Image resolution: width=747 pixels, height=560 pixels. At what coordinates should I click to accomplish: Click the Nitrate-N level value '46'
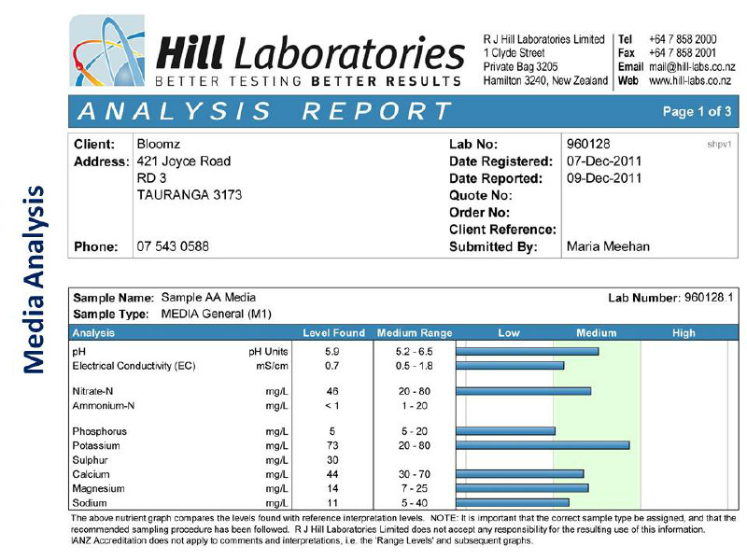(332, 391)
